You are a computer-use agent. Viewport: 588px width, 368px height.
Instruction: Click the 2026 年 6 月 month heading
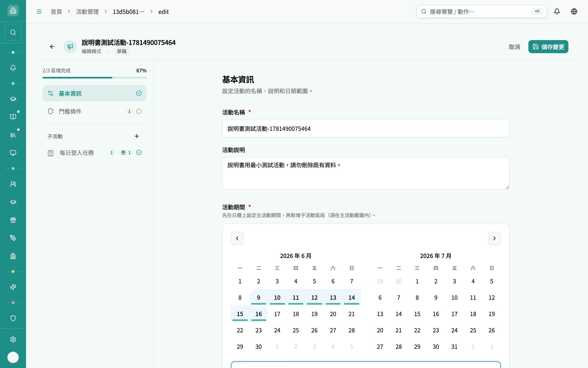pos(295,256)
